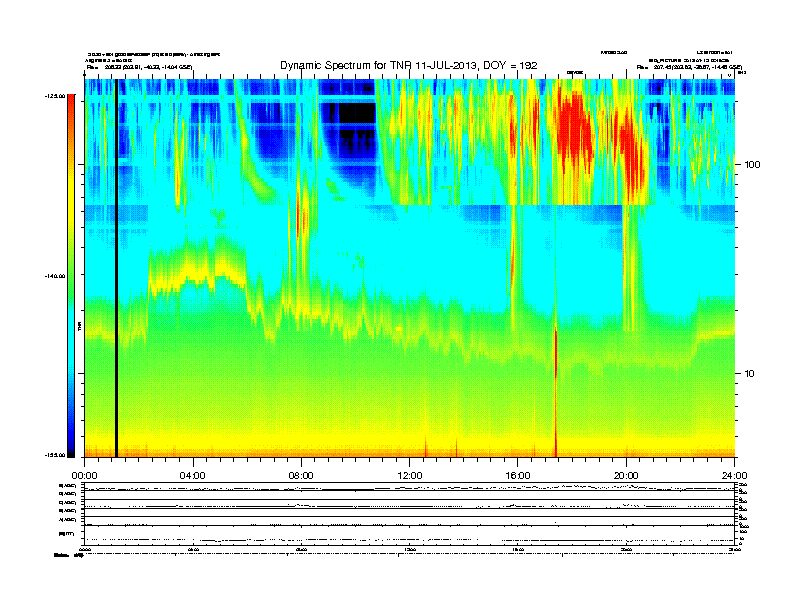Image resolution: width=792 pixels, height=612 pixels.
Task: Click the '10' frequency axis label
Action: [750, 374]
